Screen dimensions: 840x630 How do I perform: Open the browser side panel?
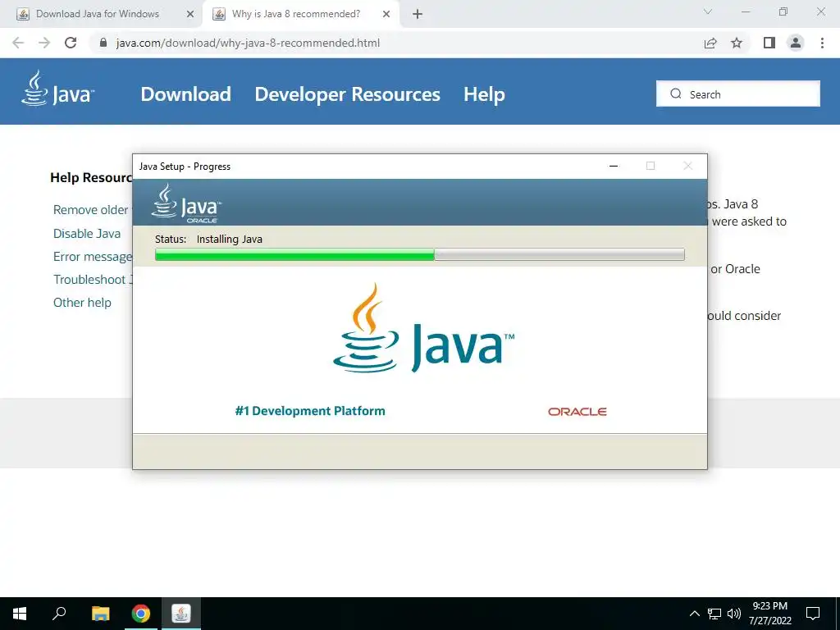pyautogui.click(x=769, y=43)
